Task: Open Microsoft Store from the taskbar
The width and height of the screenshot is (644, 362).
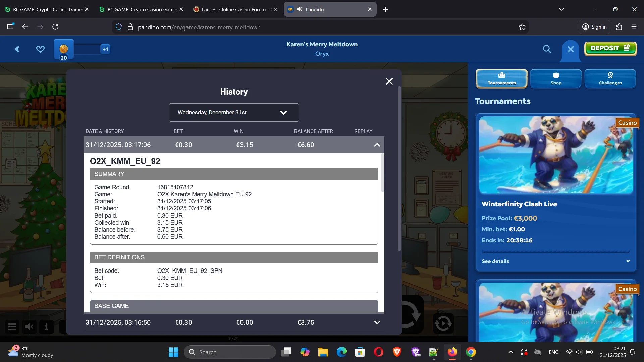Action: [360, 352]
